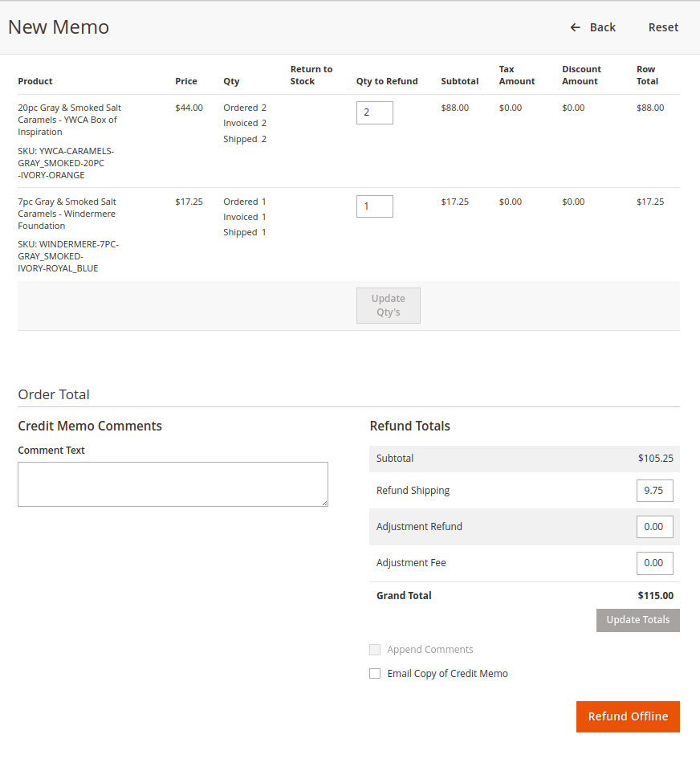700x763 pixels.
Task: Click the Update Qty's button
Action: [x=388, y=305]
